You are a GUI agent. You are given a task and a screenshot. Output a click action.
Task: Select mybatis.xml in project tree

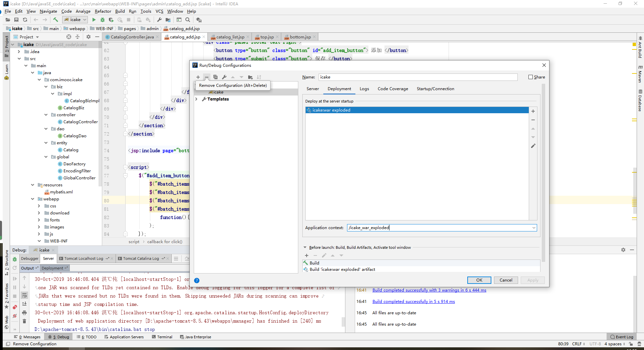pos(61,192)
